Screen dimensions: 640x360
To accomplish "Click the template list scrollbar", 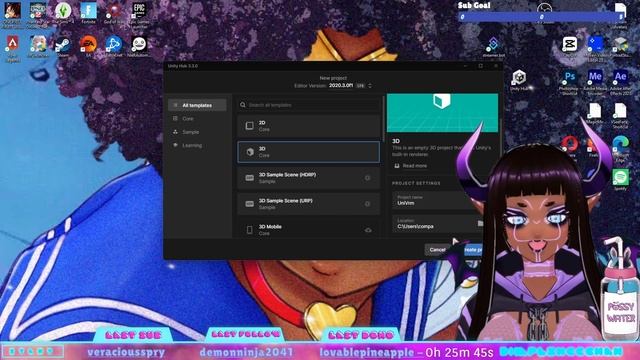I will (383, 118).
